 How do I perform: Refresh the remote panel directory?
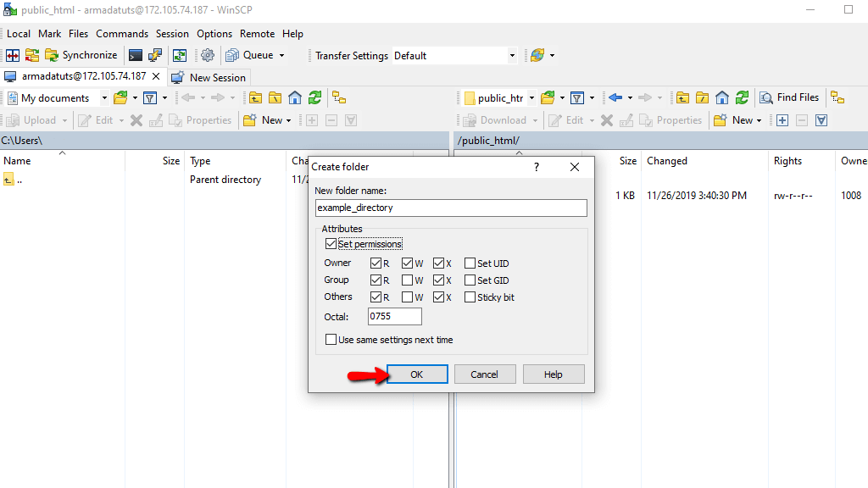(x=742, y=98)
